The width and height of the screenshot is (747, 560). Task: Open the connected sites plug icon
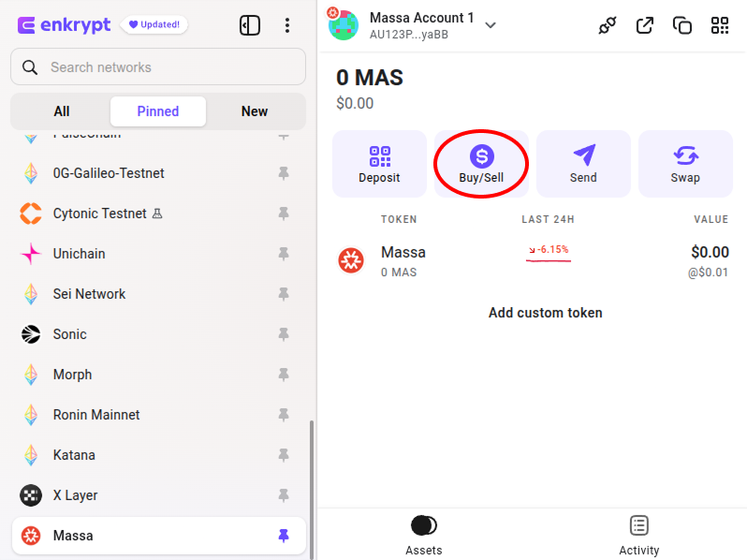607,25
